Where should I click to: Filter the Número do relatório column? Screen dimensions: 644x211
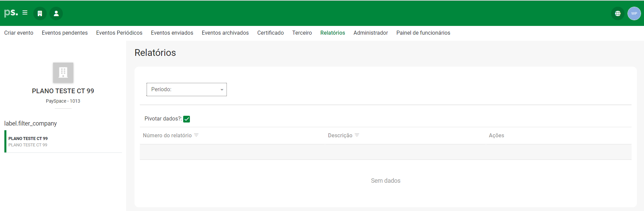point(196,135)
